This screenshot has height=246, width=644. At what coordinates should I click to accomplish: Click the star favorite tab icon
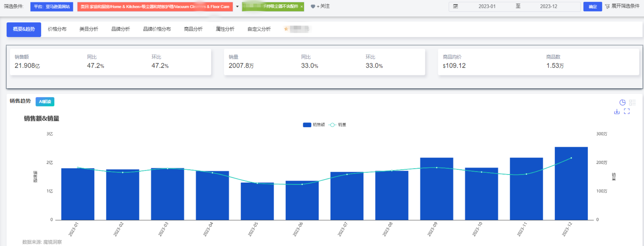(286, 29)
